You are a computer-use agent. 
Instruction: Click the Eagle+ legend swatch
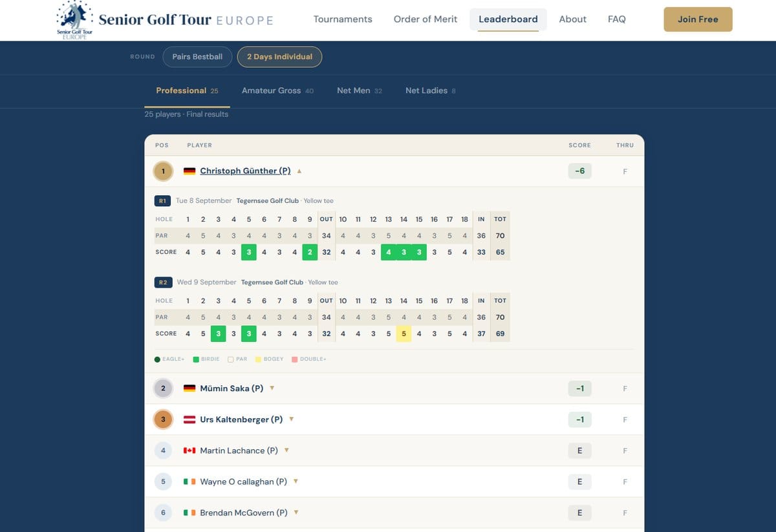click(158, 359)
